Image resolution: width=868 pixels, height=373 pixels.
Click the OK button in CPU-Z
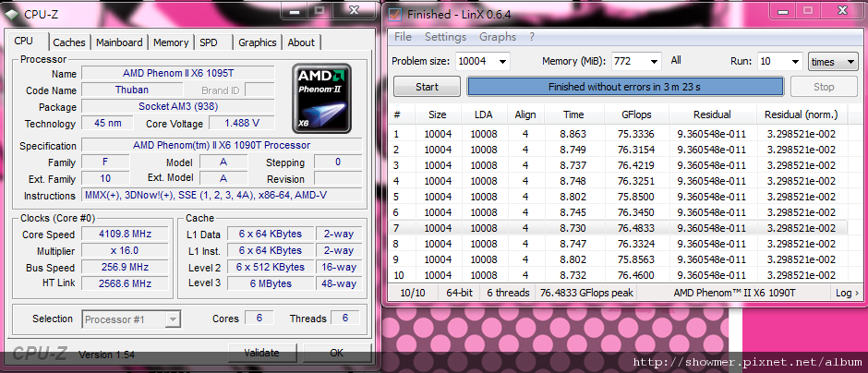click(x=336, y=353)
